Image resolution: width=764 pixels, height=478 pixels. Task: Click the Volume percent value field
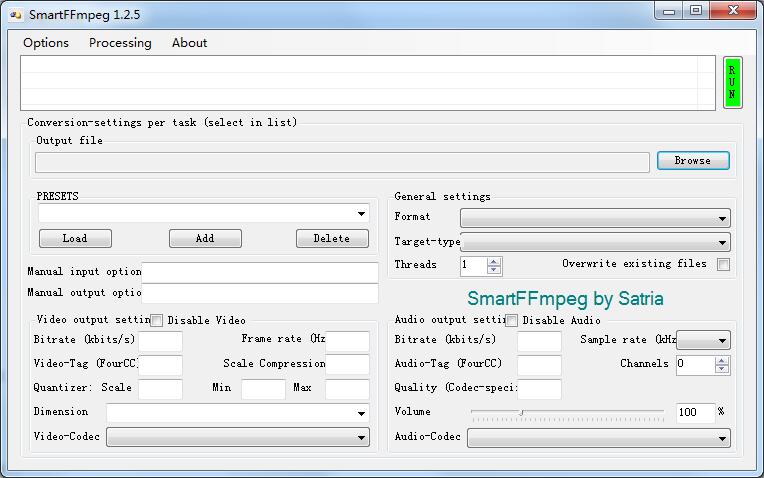(x=695, y=413)
